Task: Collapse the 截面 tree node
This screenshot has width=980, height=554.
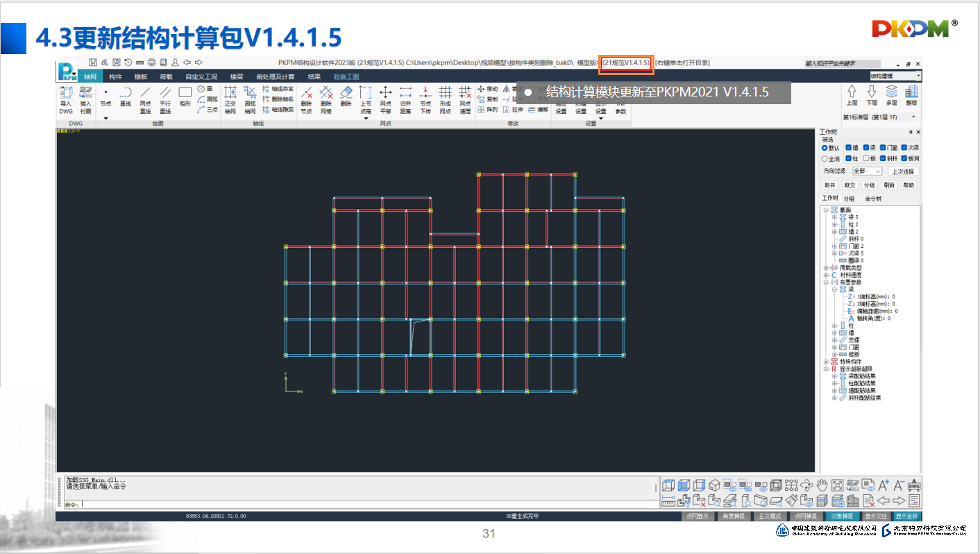Action: (826, 210)
